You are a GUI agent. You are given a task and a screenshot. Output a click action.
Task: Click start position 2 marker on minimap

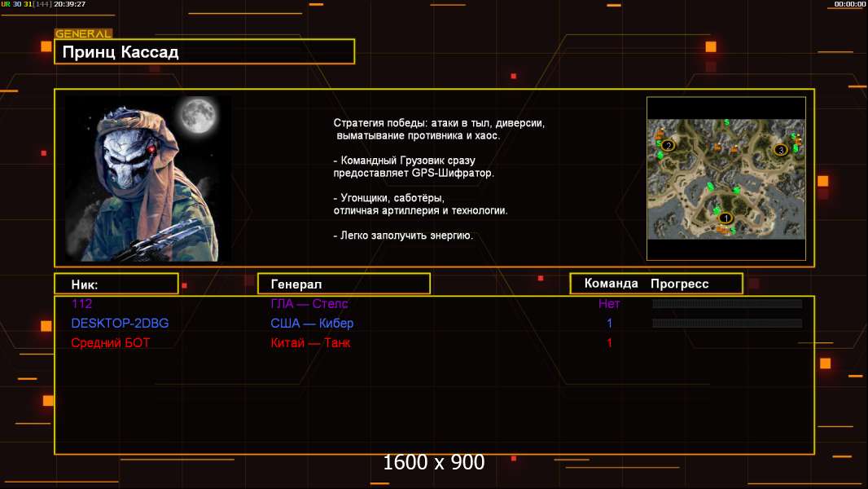point(669,146)
